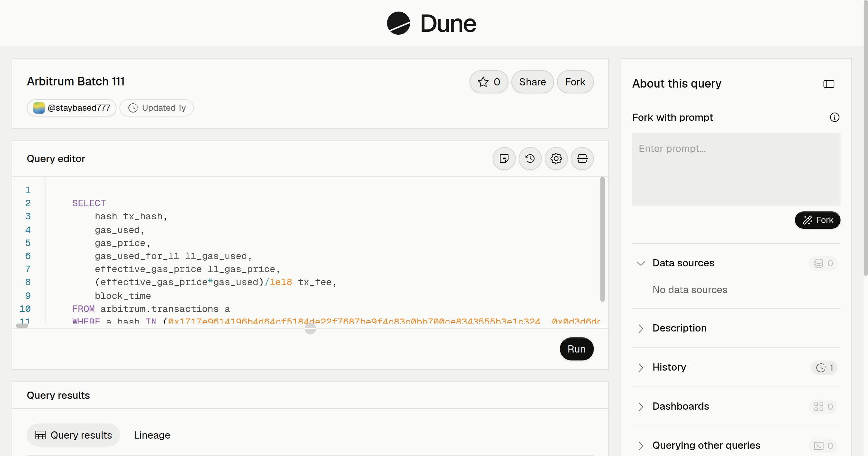Image resolution: width=868 pixels, height=456 pixels.
Task: Star the Arbitrum Batch 111 query
Action: click(489, 82)
